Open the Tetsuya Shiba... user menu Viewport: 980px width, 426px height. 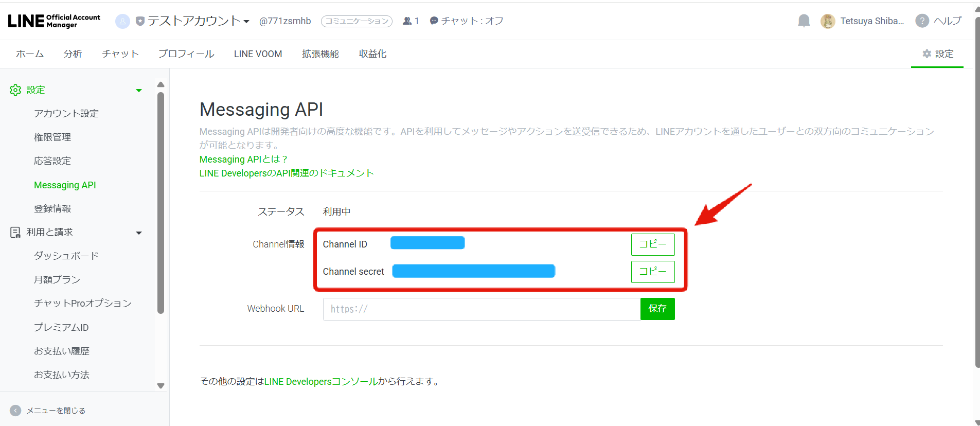tap(872, 21)
